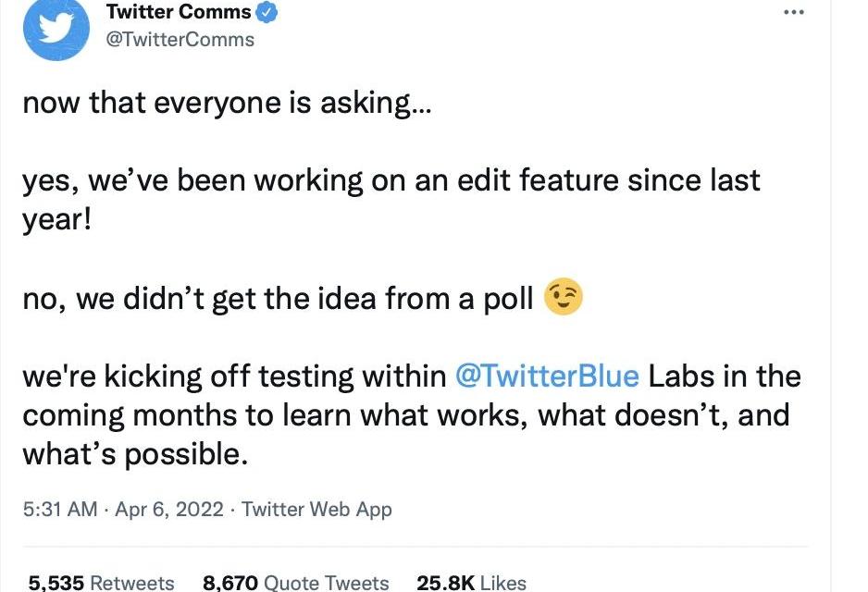This screenshot has height=592, width=868.
Task: Click the word "year!" in the tweet
Action: (57, 219)
